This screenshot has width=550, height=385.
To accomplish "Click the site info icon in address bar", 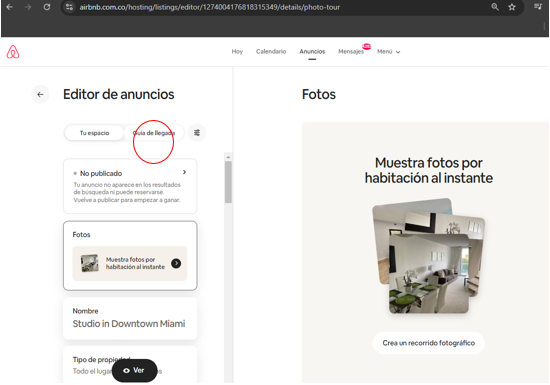I will [x=69, y=7].
